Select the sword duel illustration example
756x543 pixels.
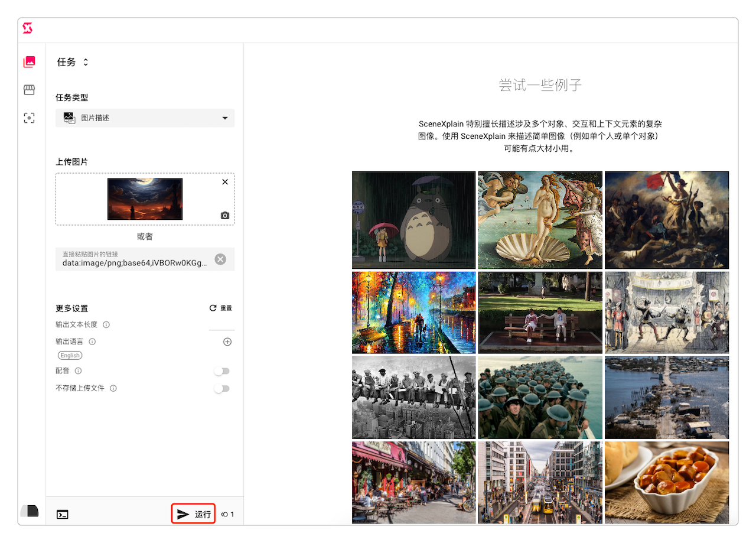[x=667, y=313]
